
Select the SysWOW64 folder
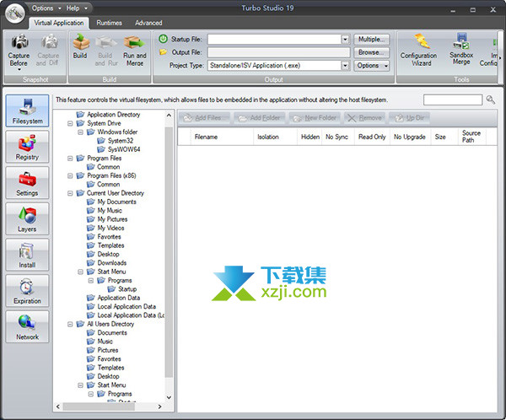point(124,149)
